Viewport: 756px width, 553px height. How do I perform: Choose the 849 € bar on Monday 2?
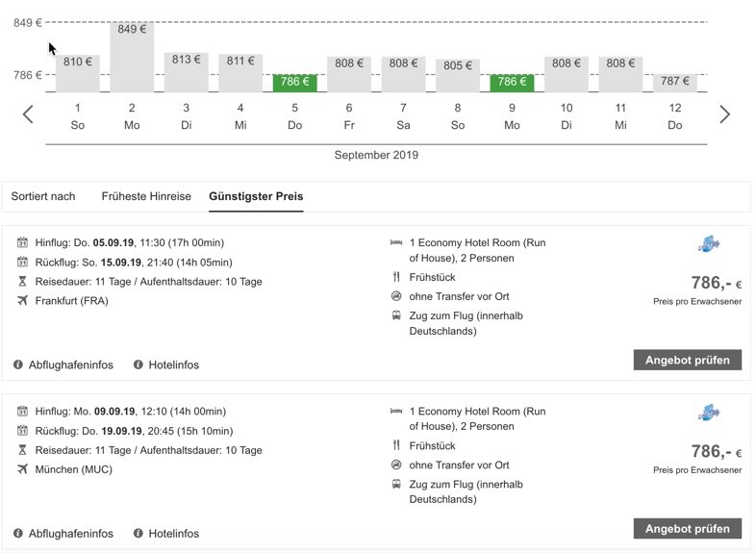coord(132,58)
